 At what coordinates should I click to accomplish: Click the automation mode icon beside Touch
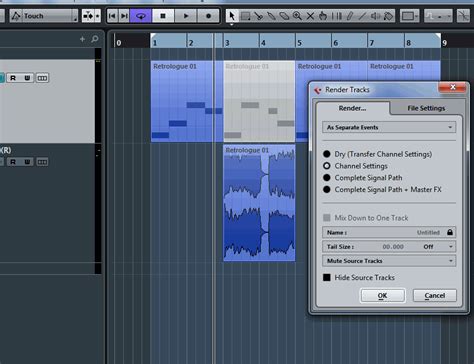[16, 16]
